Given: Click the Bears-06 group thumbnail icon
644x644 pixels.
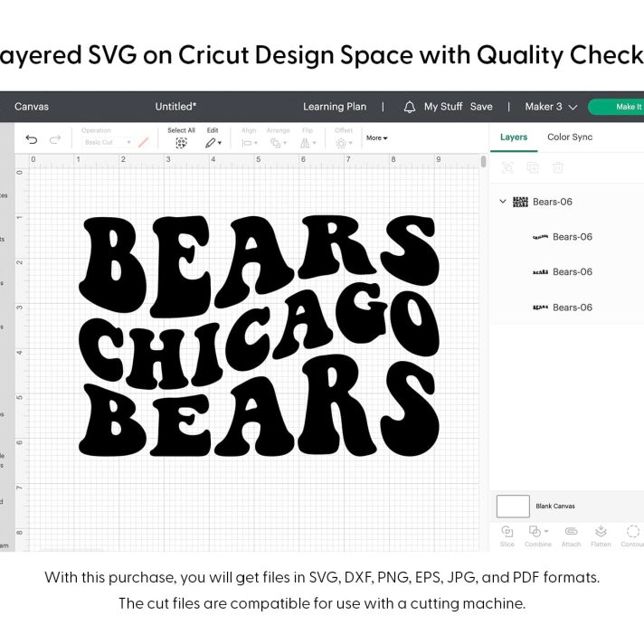Looking at the screenshot, I should pos(520,202).
